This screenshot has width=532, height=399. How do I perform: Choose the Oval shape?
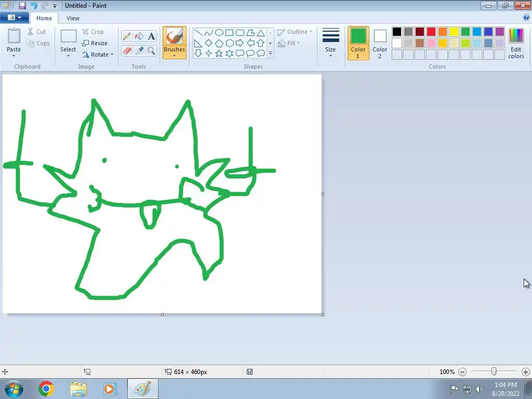point(219,33)
